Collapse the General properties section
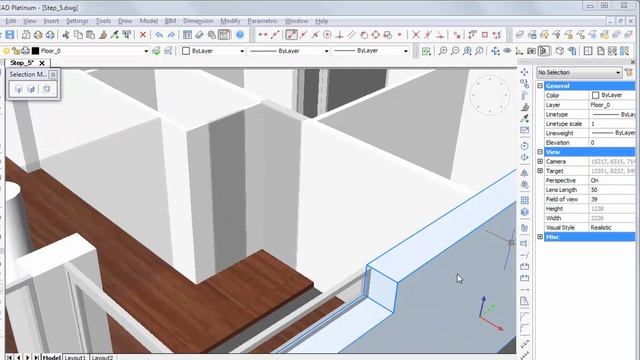Image resolution: width=640 pixels, height=360 pixels. [540, 86]
